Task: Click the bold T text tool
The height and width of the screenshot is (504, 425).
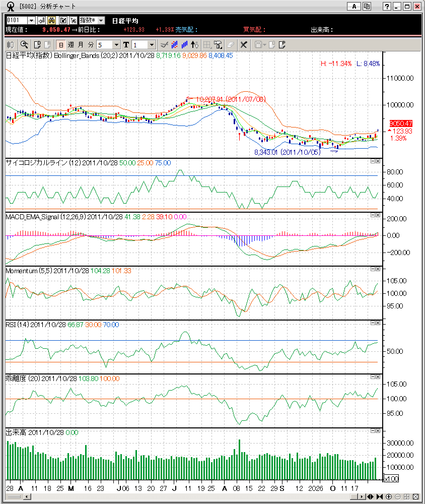Action: point(126,44)
